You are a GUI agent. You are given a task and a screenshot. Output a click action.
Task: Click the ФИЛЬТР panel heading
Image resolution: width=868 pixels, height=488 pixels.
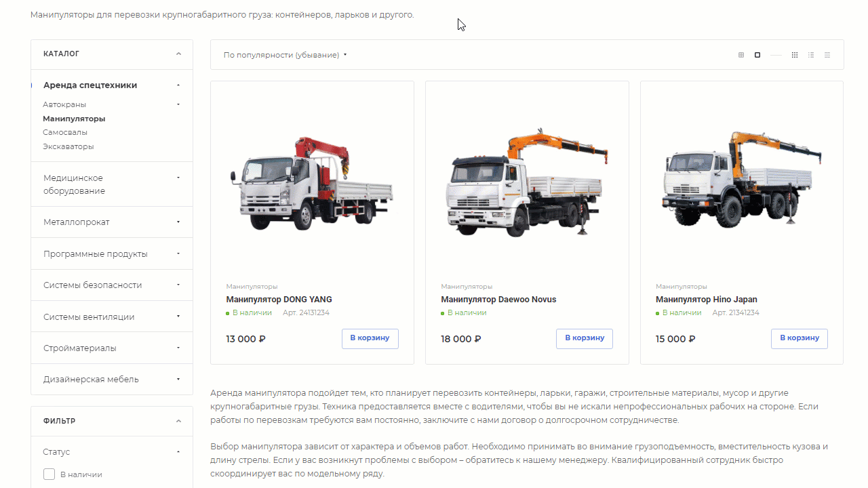pyautogui.click(x=60, y=421)
